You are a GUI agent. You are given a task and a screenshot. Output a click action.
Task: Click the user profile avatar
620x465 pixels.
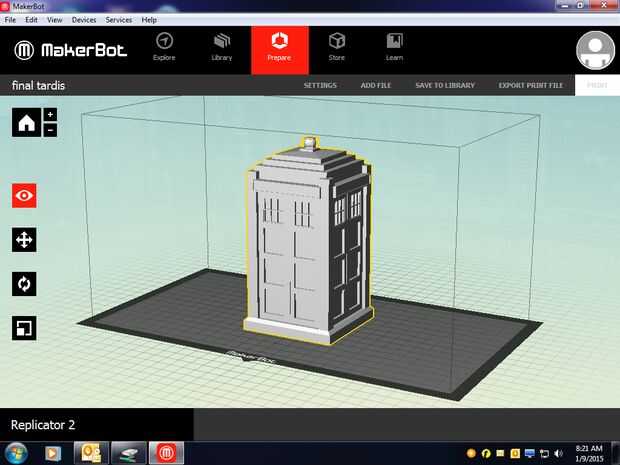click(x=595, y=50)
